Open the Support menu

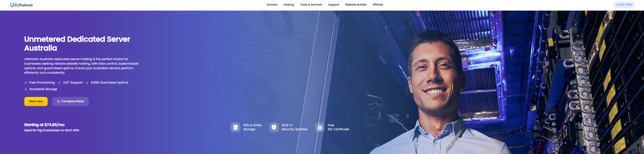[x=333, y=5]
